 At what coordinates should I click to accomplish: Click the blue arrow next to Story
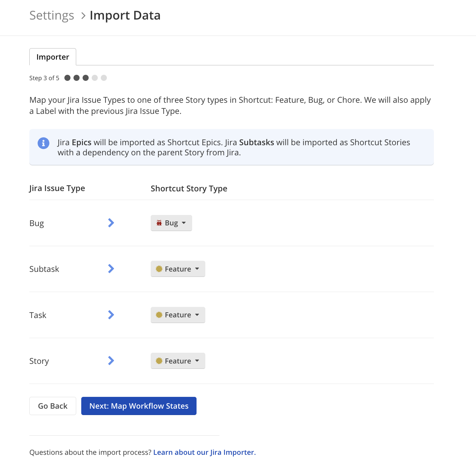point(111,360)
